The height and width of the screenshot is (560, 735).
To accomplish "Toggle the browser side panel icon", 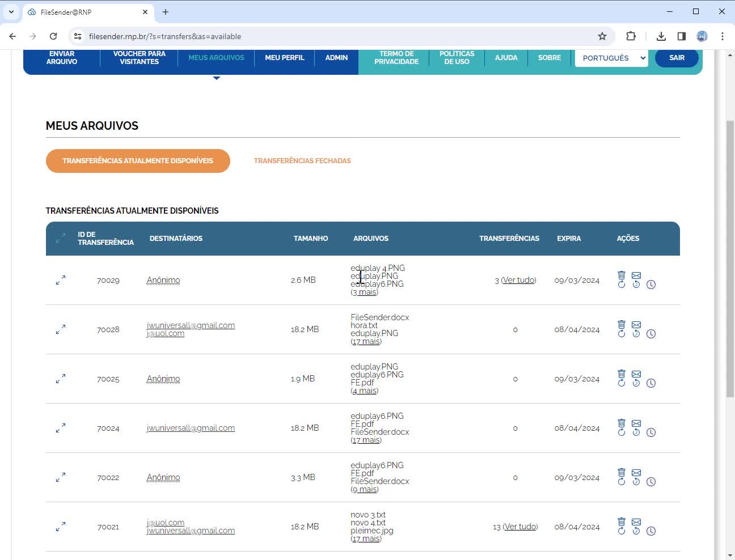I will tap(682, 36).
